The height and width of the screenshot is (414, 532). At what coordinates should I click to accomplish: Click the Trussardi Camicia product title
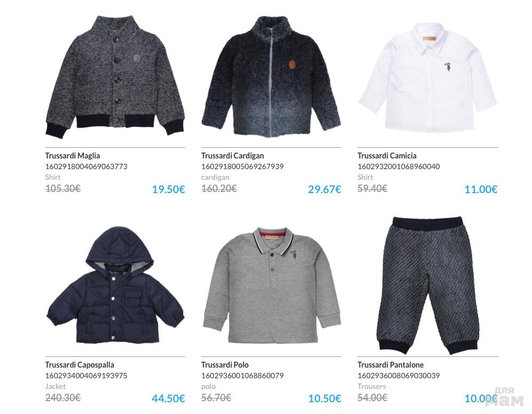pos(387,156)
